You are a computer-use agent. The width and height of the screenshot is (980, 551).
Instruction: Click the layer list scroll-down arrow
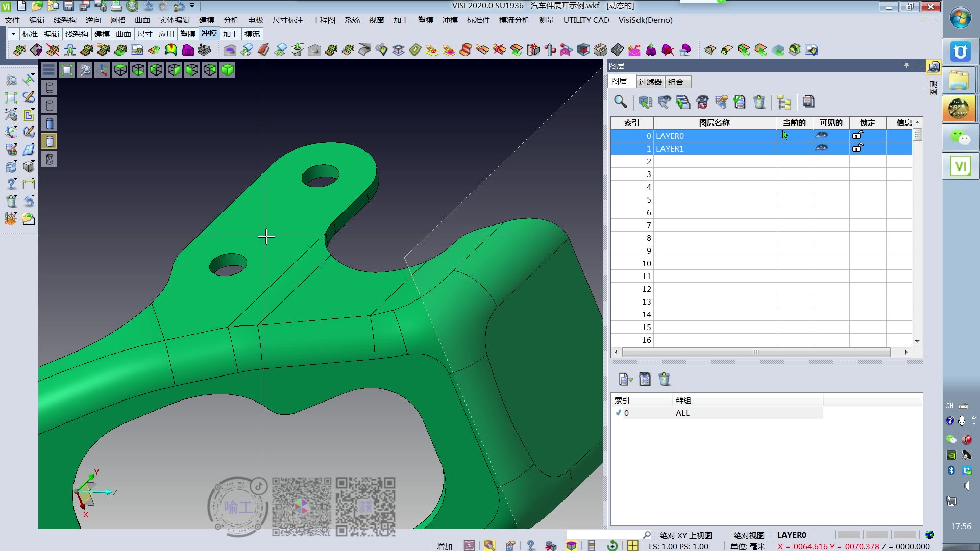tap(917, 341)
